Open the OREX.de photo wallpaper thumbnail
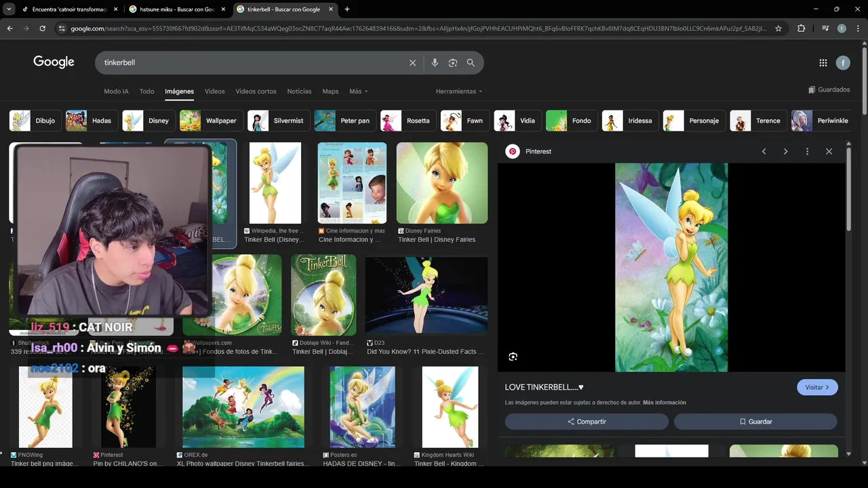Image resolution: width=868 pixels, height=488 pixels. click(x=243, y=407)
